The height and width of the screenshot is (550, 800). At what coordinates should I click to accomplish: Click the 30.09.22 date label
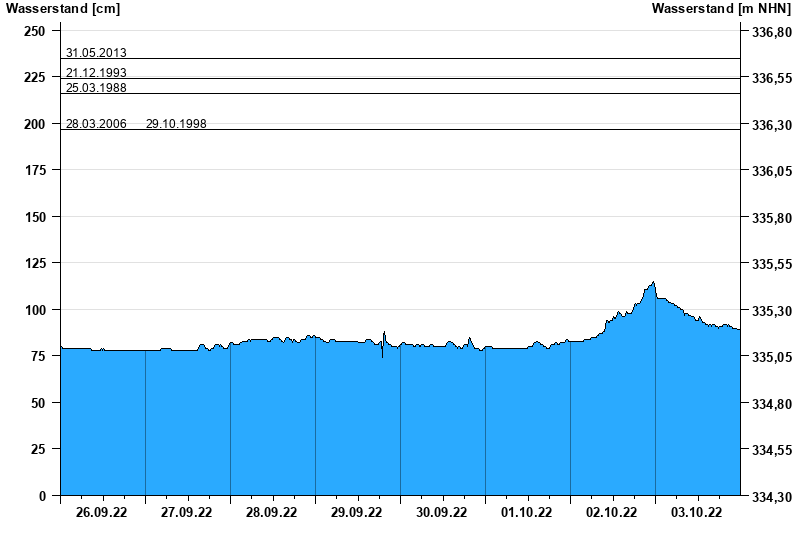[x=441, y=512]
